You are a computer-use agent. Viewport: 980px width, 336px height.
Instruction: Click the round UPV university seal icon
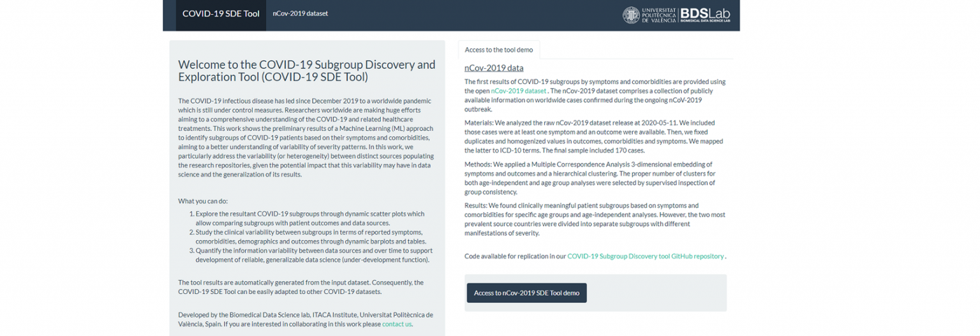[631, 15]
